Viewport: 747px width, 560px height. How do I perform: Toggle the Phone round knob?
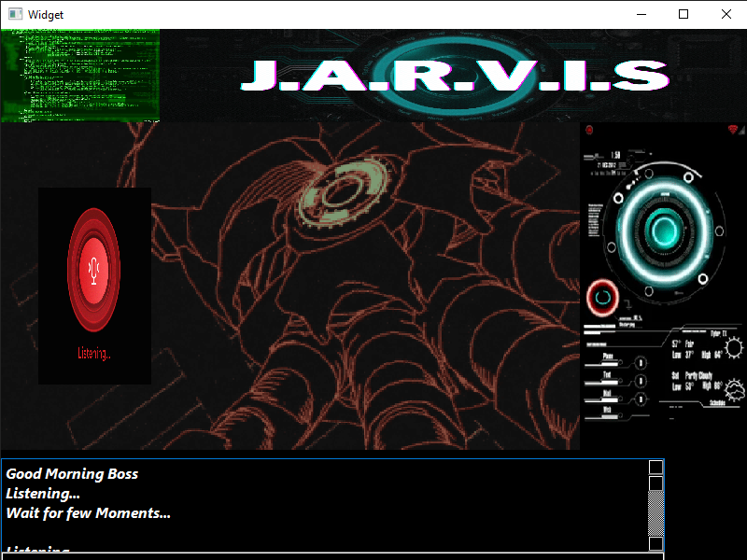pyautogui.click(x=641, y=363)
